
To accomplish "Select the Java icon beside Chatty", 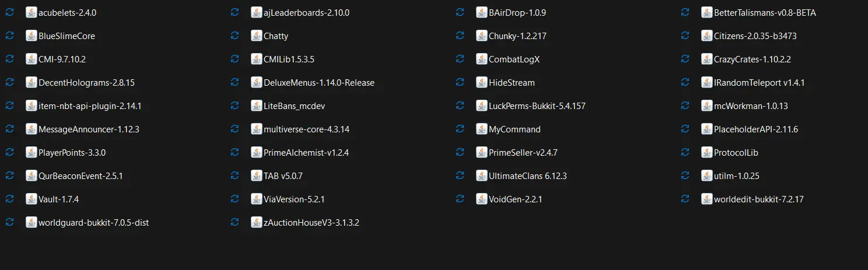I will (x=256, y=36).
